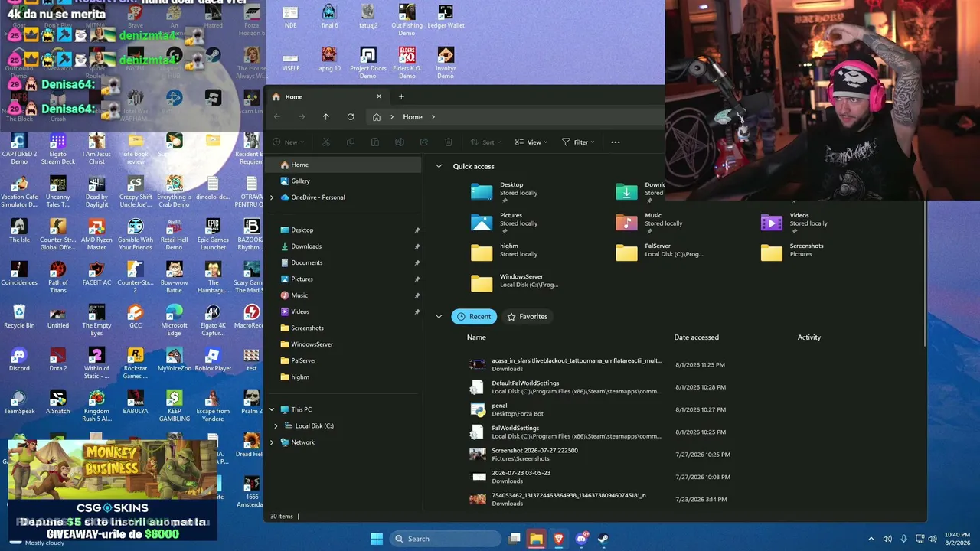Open the Discord desktop shortcut
This screenshot has width=980, height=551.
click(x=19, y=359)
